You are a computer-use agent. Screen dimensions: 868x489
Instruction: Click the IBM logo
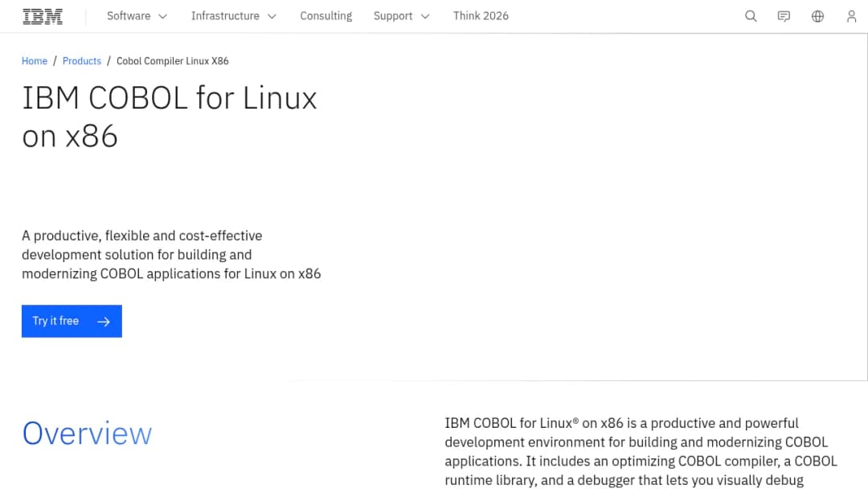43,17
